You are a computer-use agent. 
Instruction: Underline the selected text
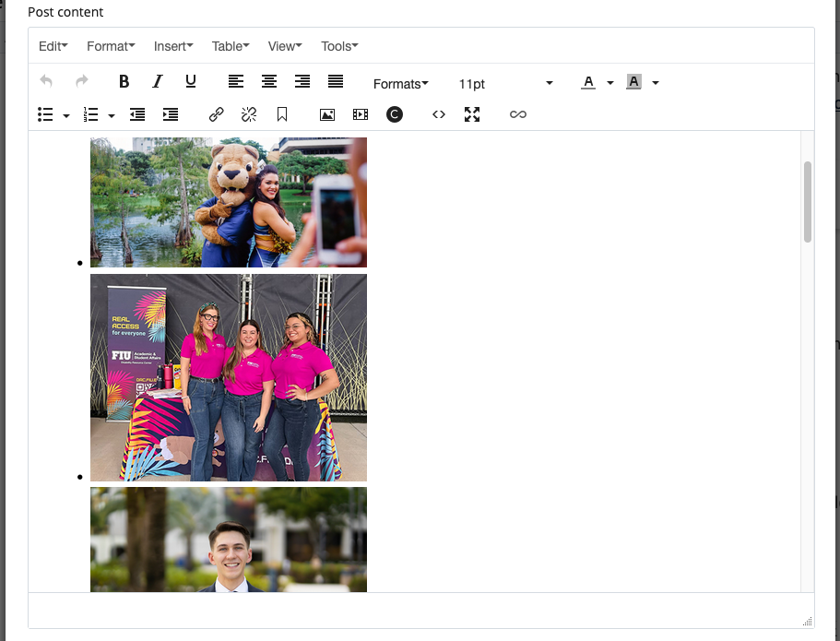190,81
